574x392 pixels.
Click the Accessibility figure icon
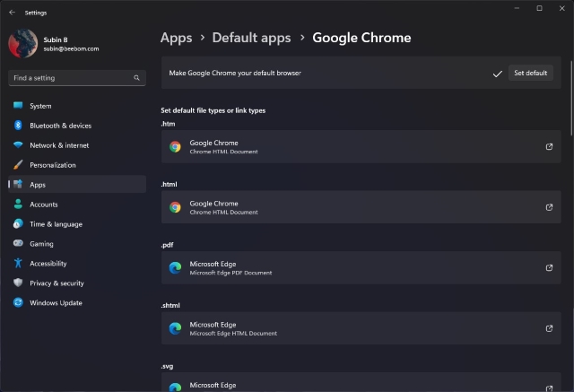(x=18, y=263)
